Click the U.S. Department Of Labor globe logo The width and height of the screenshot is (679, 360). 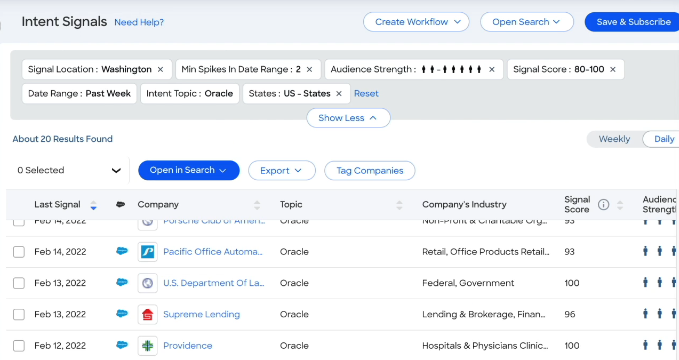coord(147,283)
